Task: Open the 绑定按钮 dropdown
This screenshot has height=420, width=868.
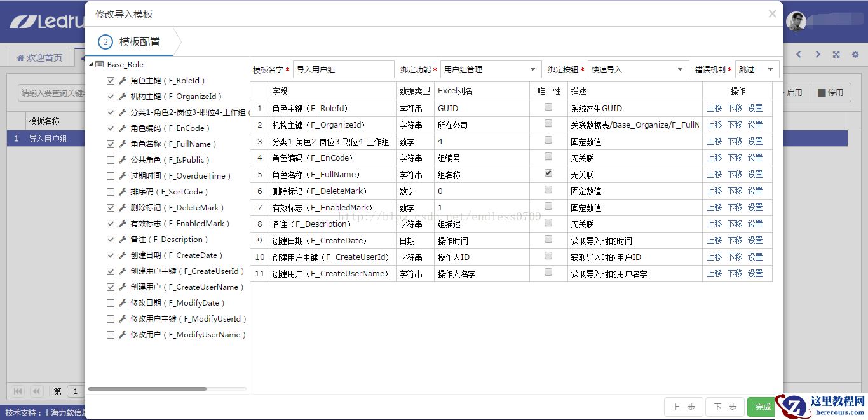Action: 638,69
